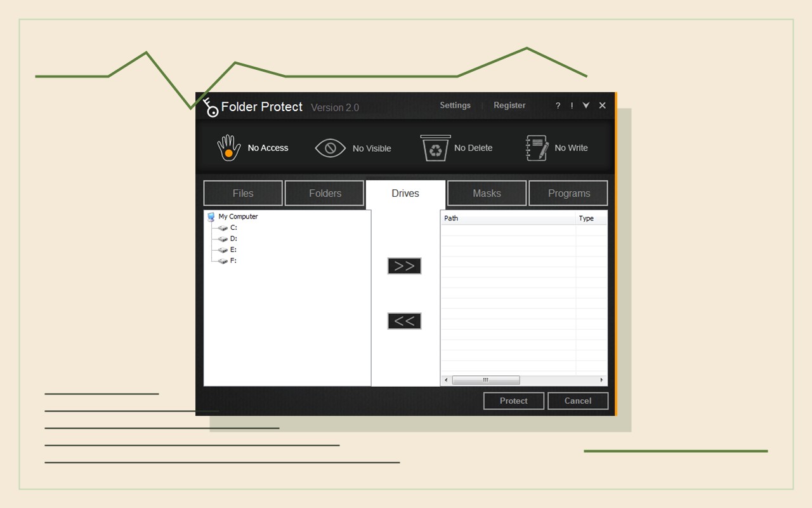Click the My Computer icon in tree
Screen dimensions: 812x508
click(x=211, y=217)
